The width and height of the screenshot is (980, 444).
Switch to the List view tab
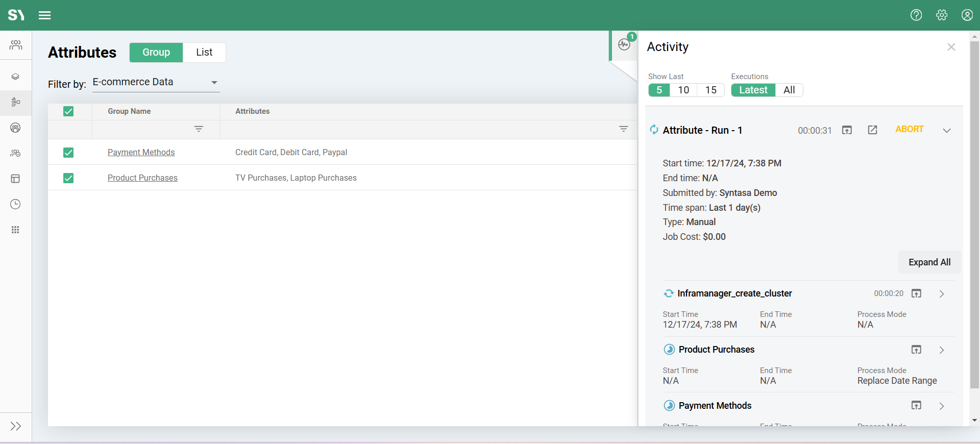[204, 53]
